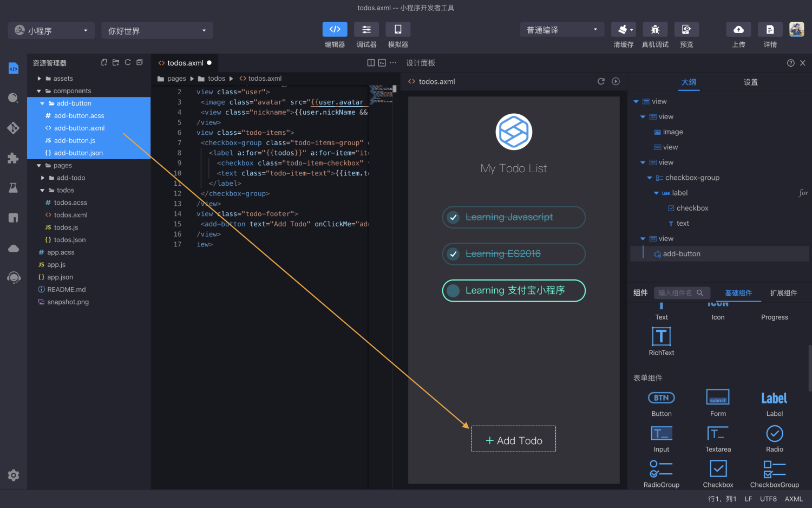The height and width of the screenshot is (508, 812).
Task: Pick the CheckboxGroup component
Action: [x=774, y=475]
